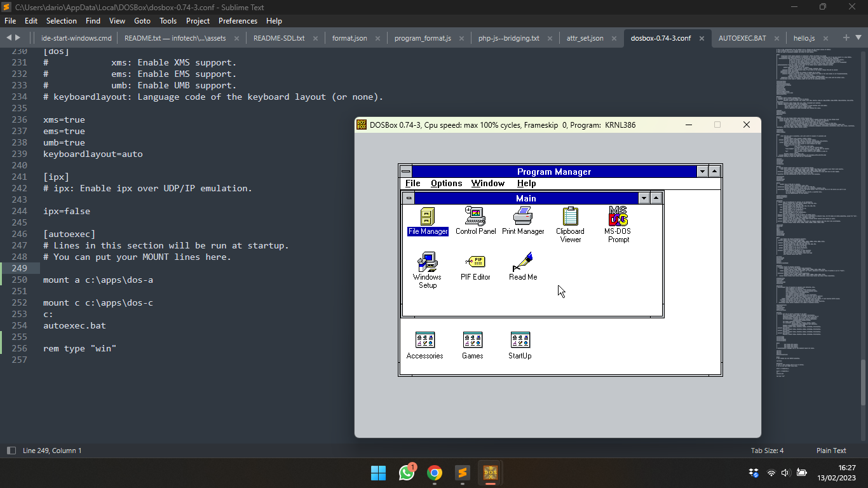Screen dimensions: 868x488
Task: Click the Dropbox tray icon
Action: [754, 473]
